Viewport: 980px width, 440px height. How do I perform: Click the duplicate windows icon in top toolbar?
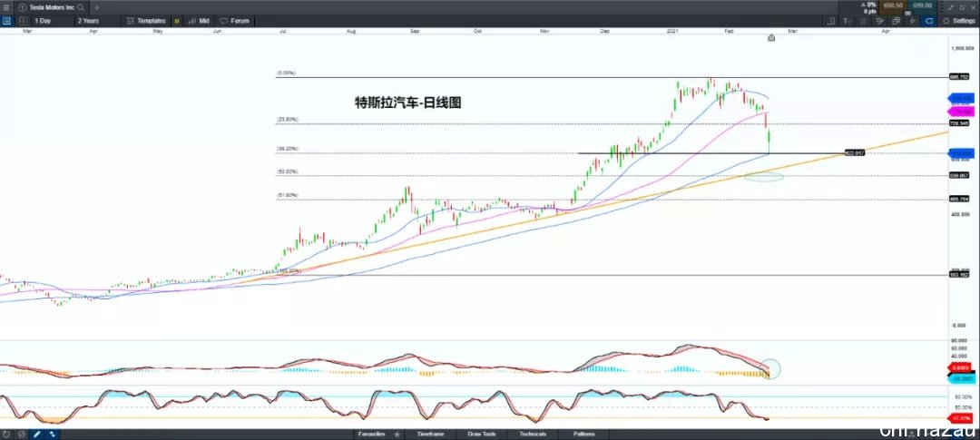897,21
